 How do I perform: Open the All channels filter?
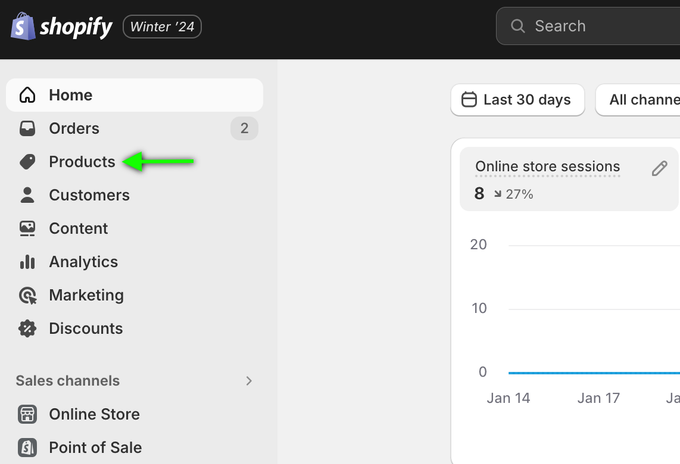[x=638, y=100]
